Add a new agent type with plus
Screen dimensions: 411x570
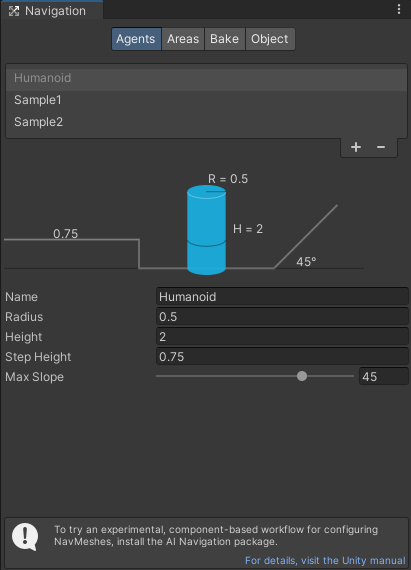(356, 147)
